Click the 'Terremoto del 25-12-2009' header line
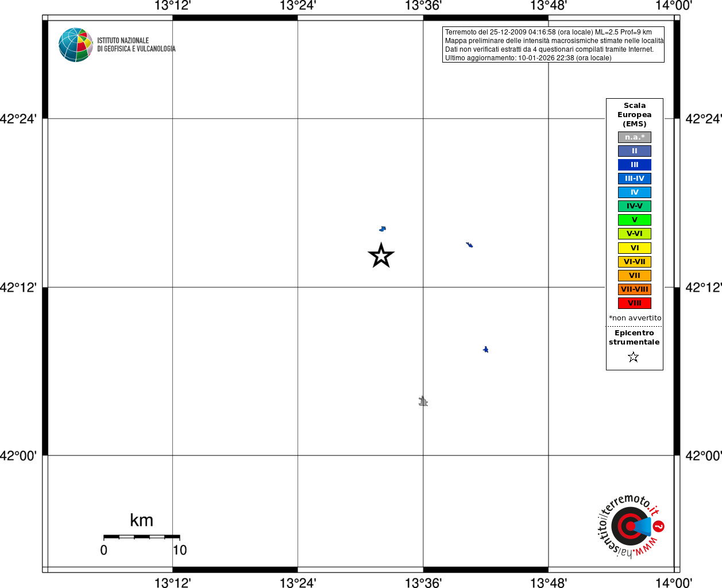The image size is (722, 588). click(x=549, y=32)
